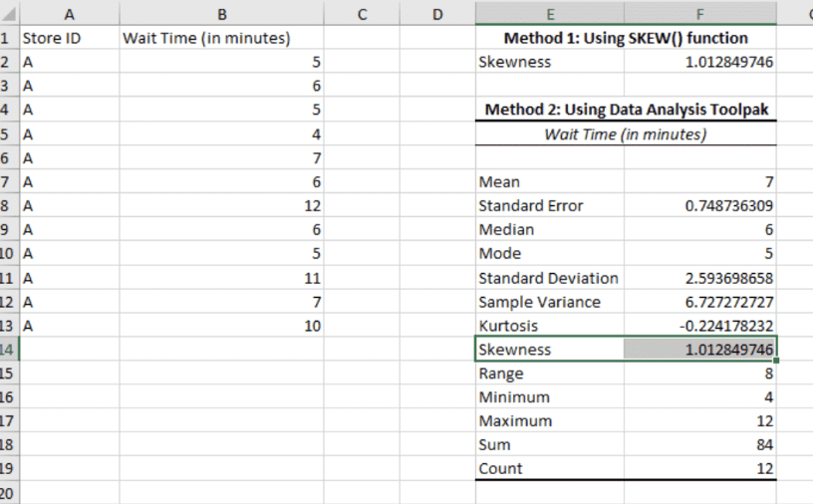Select row 14 header
813x504 pixels.
pyautogui.click(x=8, y=350)
